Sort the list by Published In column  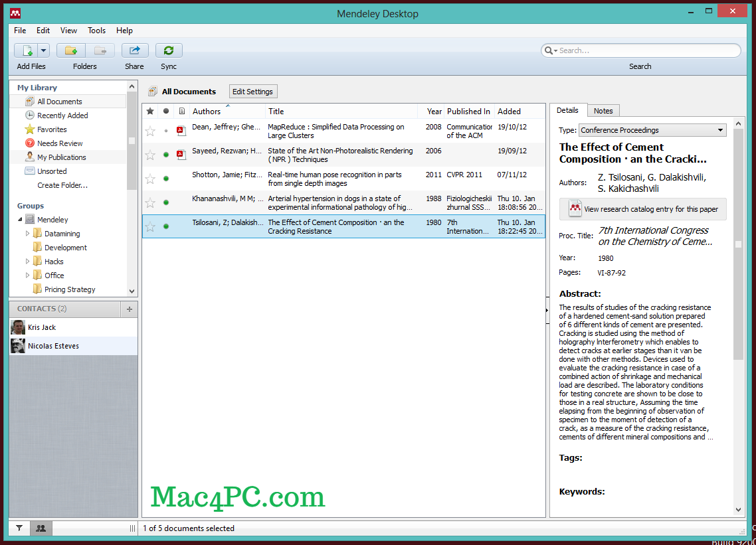pyautogui.click(x=469, y=112)
